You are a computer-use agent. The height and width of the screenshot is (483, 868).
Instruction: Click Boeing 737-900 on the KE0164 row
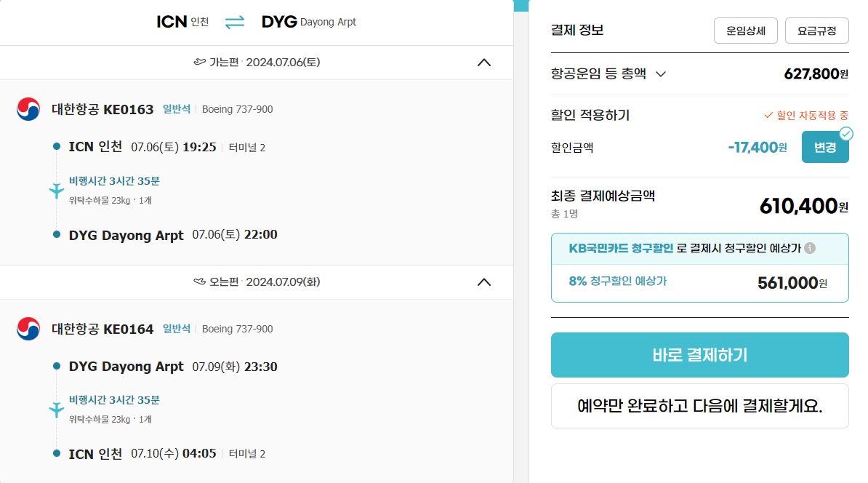(x=238, y=329)
